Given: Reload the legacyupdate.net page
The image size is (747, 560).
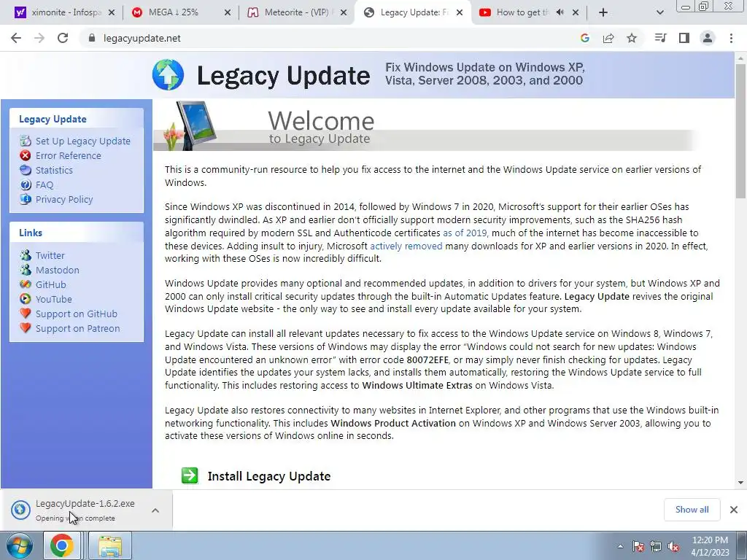Looking at the screenshot, I should (x=63, y=38).
